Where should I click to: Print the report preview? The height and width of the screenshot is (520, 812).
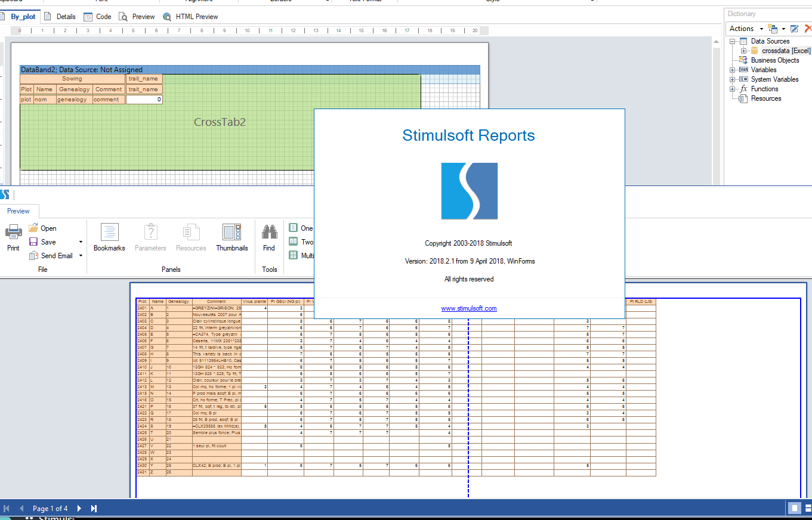pyautogui.click(x=13, y=237)
